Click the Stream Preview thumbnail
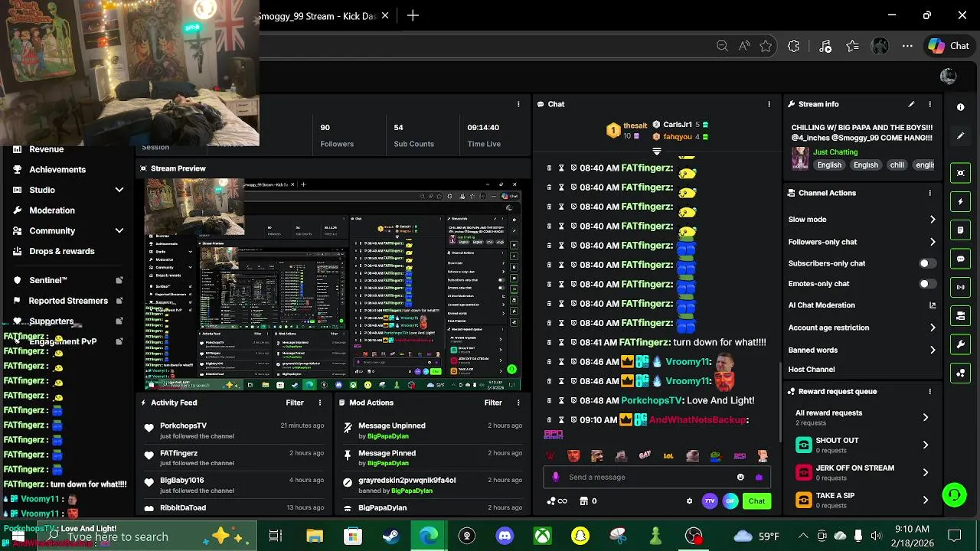This screenshot has width=980, height=551. tap(334, 285)
